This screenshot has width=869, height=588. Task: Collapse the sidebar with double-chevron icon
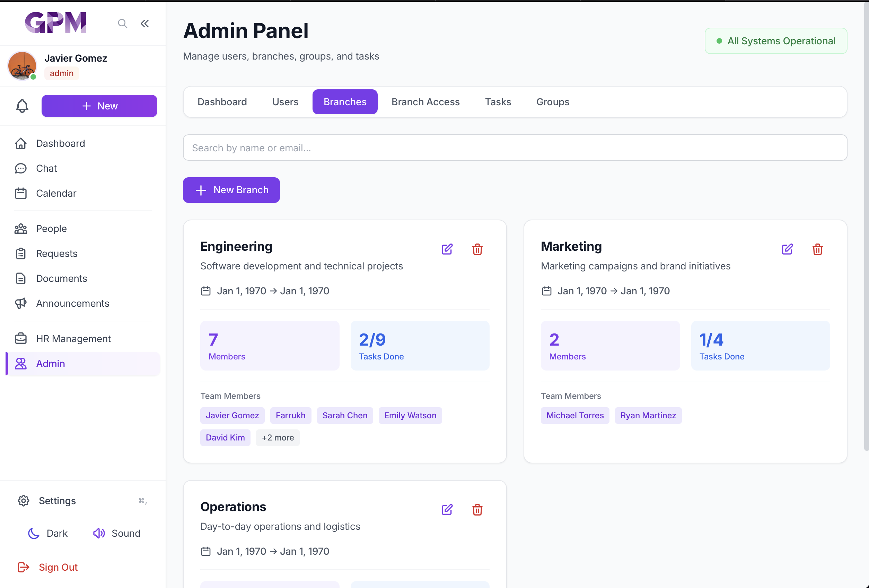(x=145, y=24)
